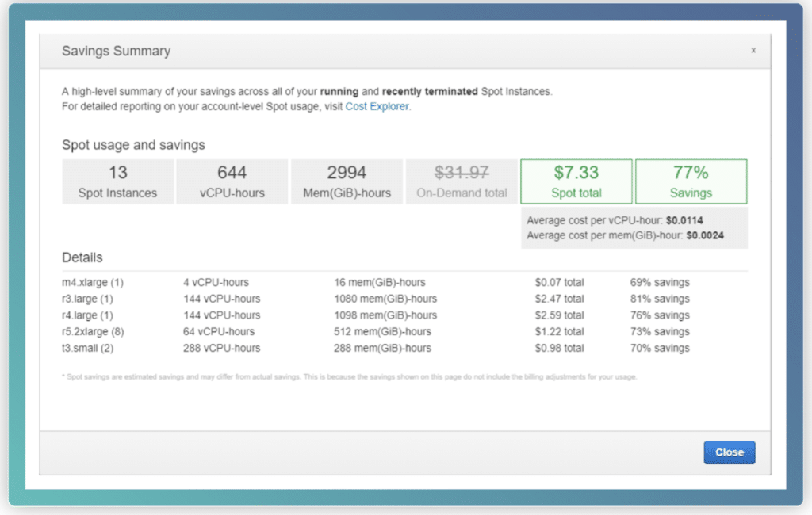Click the 81% savings value
Image resolution: width=812 pixels, height=515 pixels.
coord(659,299)
